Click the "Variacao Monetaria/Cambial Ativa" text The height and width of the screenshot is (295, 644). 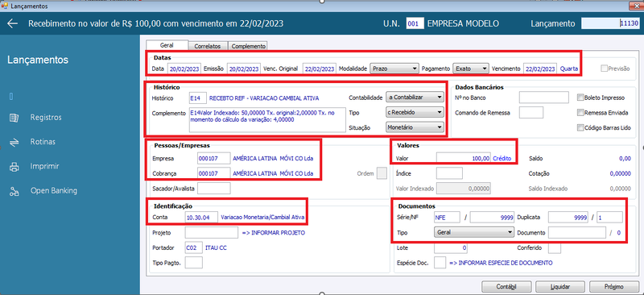coord(262,218)
